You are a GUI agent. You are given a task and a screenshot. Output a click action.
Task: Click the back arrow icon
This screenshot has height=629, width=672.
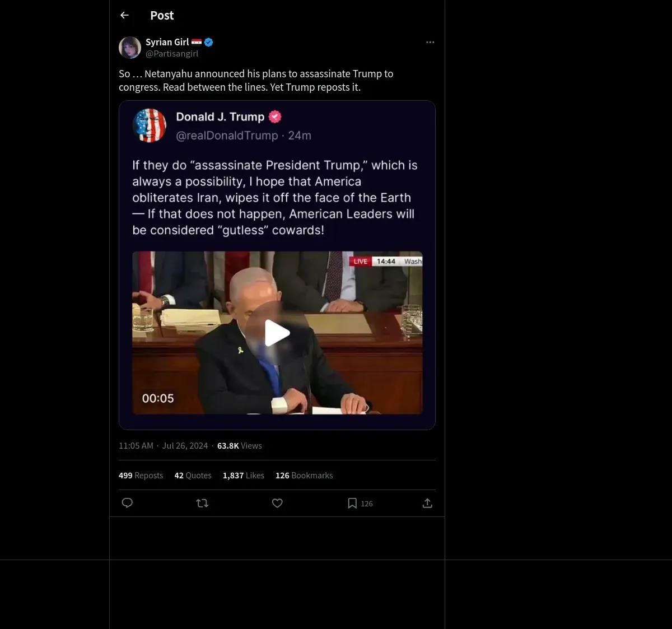(124, 15)
